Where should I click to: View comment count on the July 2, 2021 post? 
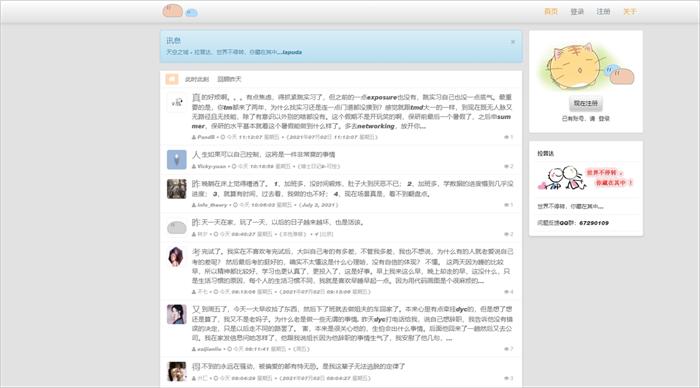(x=508, y=205)
